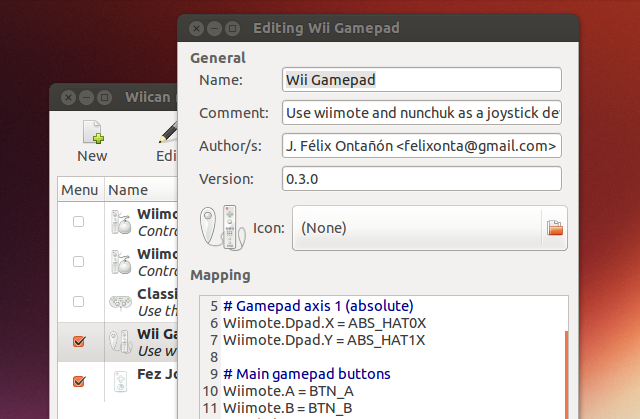The image size is (640, 419).
Task: Focus the Comment input field
Action: (x=422, y=113)
